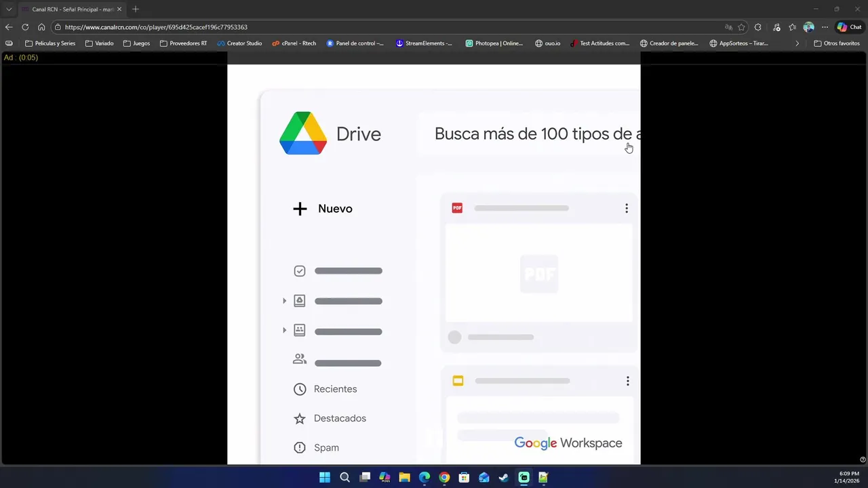This screenshot has width=868, height=488.
Task: Open the profile avatar menu
Action: 808,27
